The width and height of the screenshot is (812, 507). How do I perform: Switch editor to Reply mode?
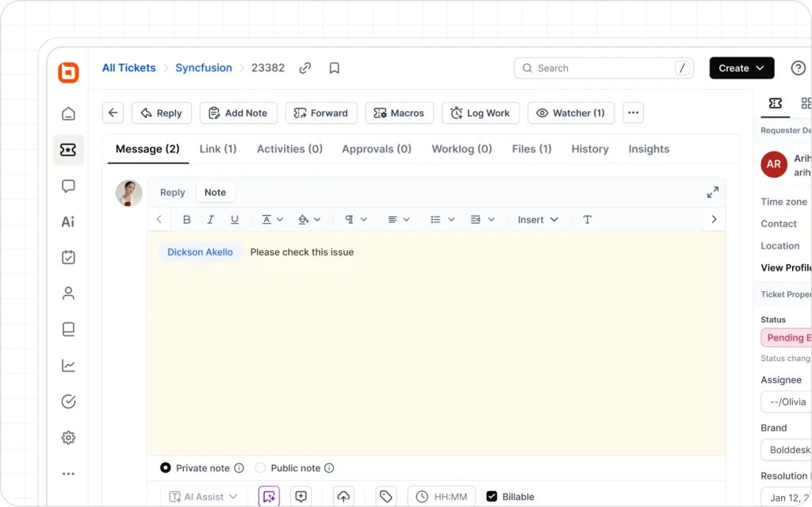pos(172,192)
